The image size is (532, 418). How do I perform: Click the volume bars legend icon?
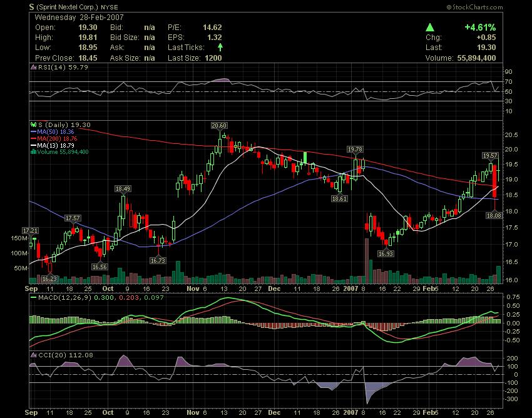(x=33, y=152)
